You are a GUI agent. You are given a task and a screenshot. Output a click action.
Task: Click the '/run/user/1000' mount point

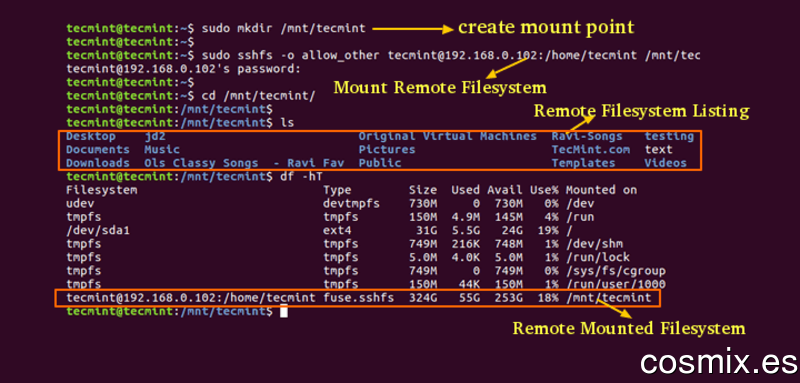pyautogui.click(x=615, y=284)
